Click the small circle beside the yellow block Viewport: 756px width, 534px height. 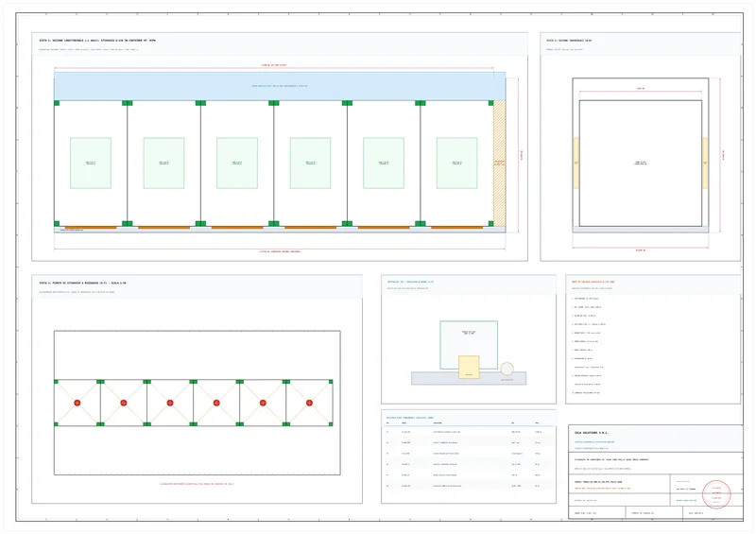tap(507, 369)
